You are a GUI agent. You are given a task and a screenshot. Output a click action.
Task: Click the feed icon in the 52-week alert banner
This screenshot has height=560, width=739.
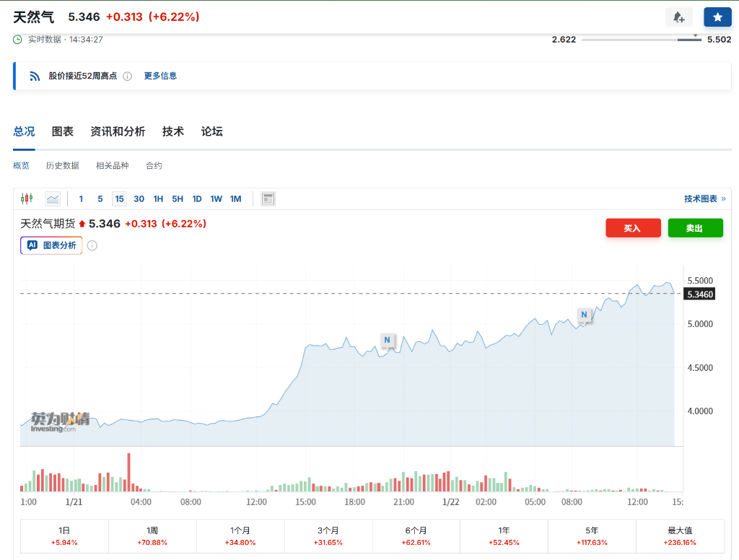[35, 75]
